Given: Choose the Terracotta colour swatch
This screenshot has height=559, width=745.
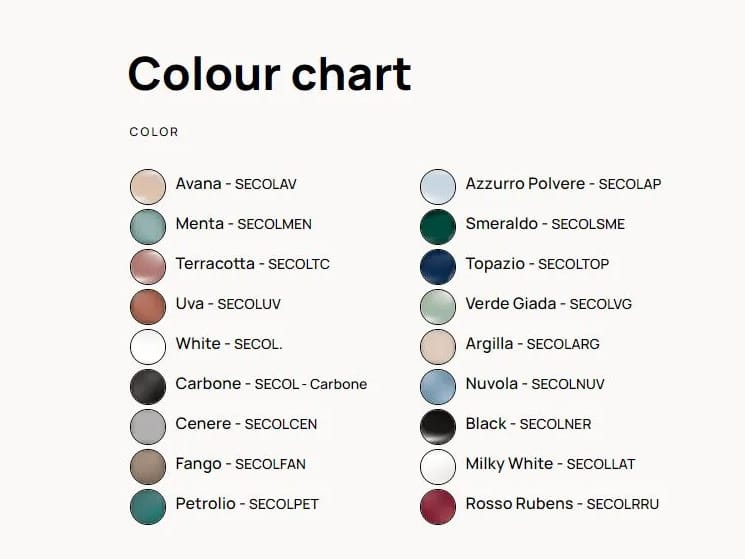Looking at the screenshot, I should (147, 267).
